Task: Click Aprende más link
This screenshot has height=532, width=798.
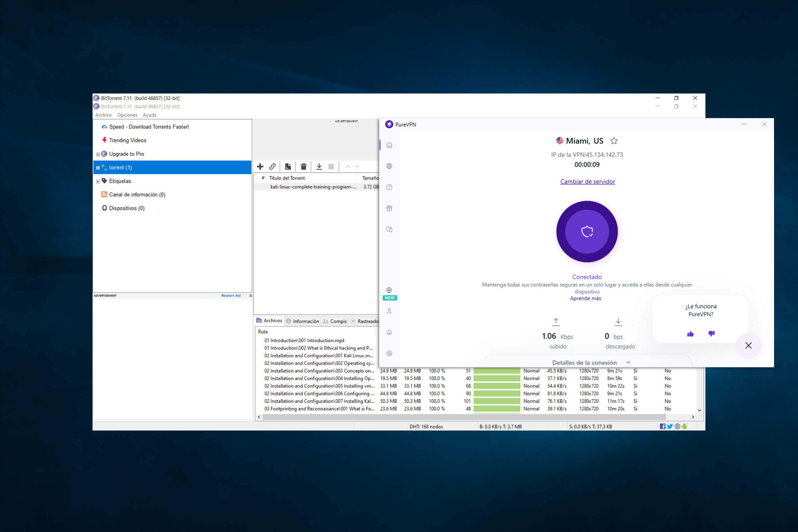Action: (x=585, y=298)
